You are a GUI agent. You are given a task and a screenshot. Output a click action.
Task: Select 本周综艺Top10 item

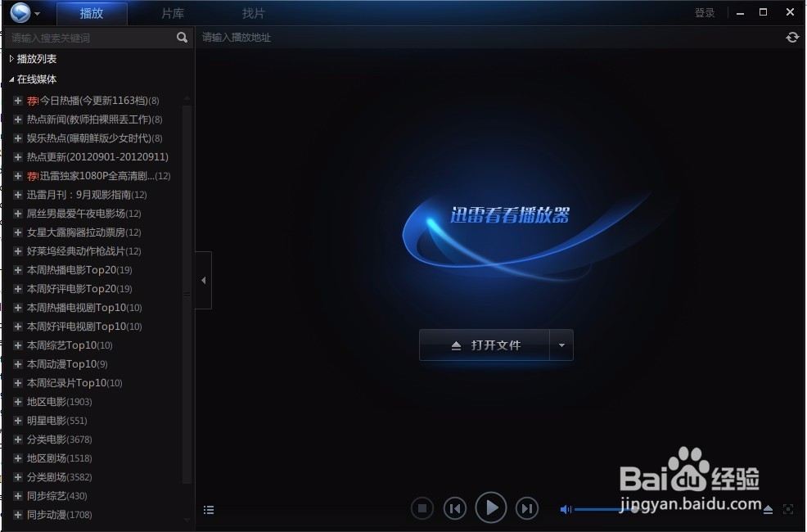pos(70,345)
